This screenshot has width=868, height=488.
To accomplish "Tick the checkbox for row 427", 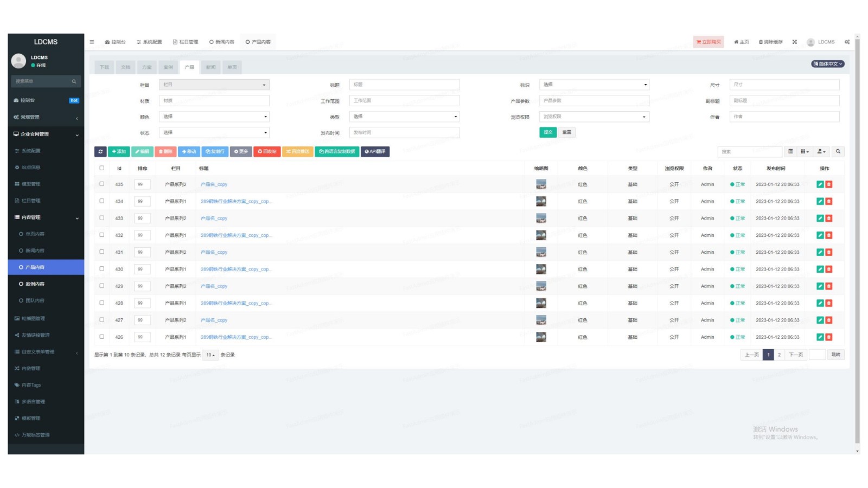I will click(101, 320).
